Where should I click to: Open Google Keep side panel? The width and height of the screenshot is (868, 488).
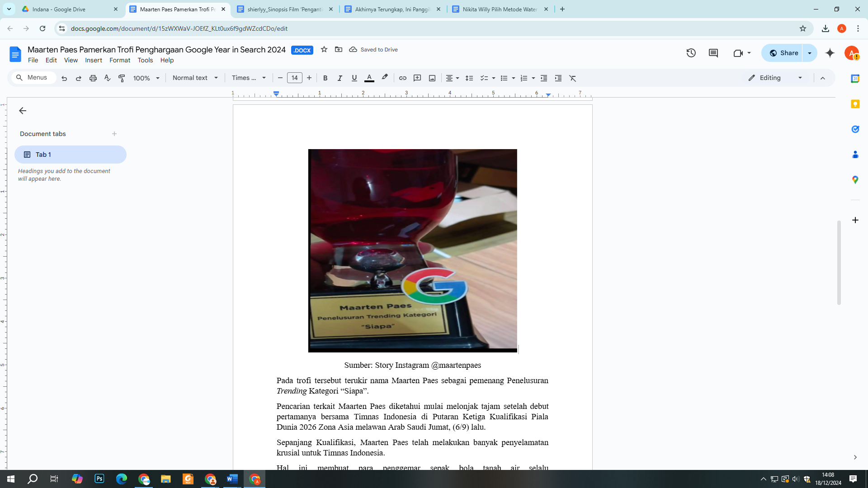point(855,104)
